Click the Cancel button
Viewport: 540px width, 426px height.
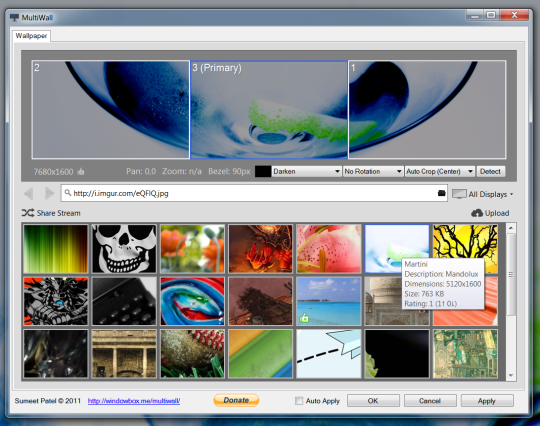(430, 401)
